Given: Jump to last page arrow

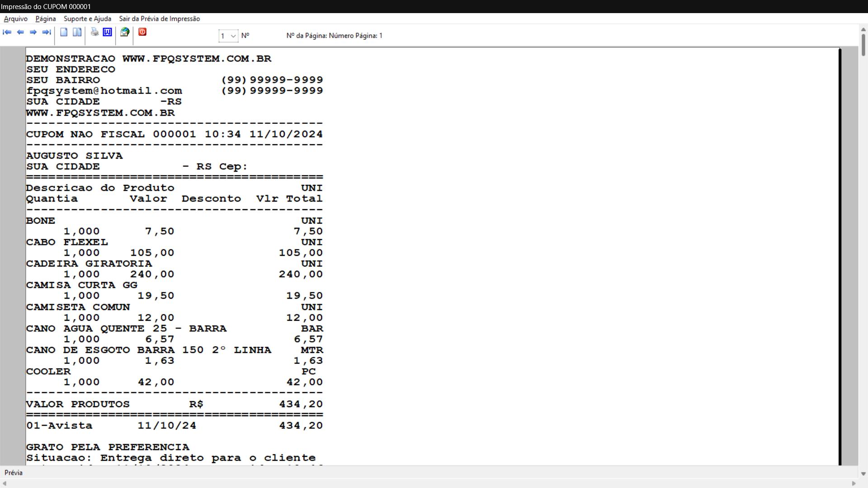Looking at the screenshot, I should (46, 32).
